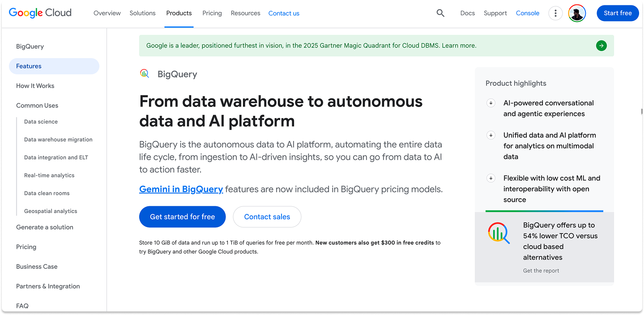Open the Support link

(x=495, y=13)
